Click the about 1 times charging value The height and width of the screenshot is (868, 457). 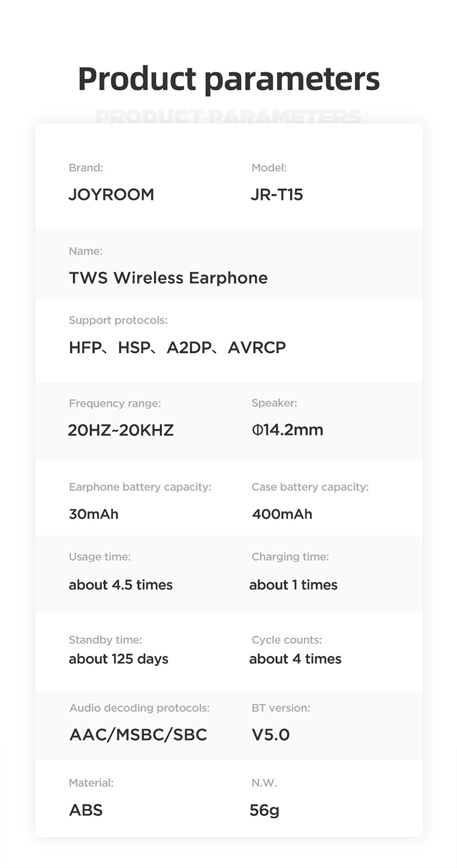(x=293, y=585)
